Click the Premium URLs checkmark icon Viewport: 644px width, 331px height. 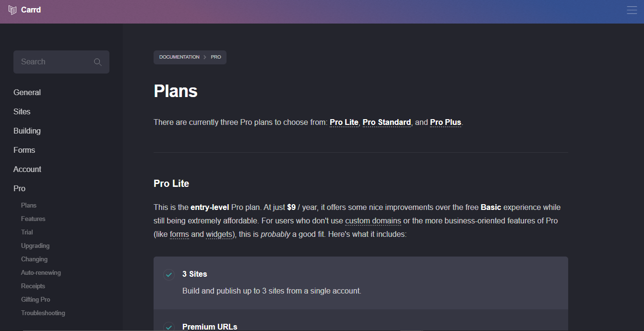tap(169, 327)
